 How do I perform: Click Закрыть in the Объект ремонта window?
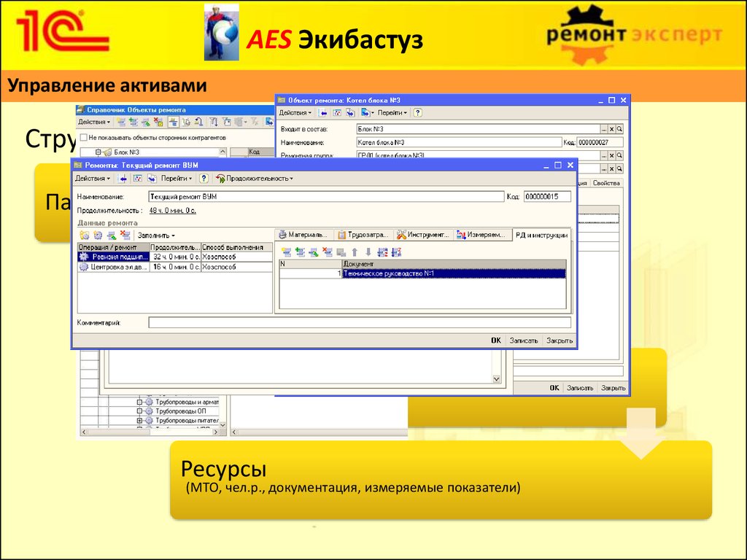[613, 388]
